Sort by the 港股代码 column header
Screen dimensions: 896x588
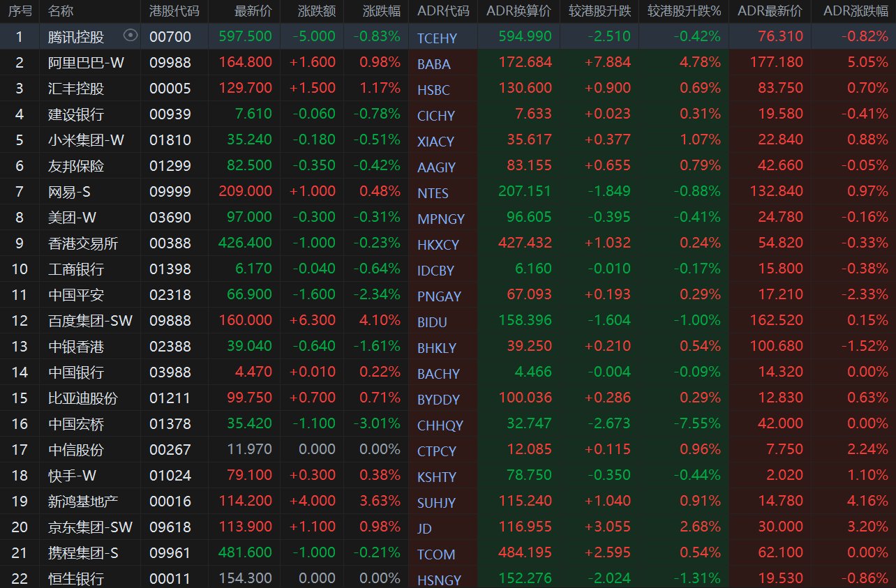tap(174, 11)
